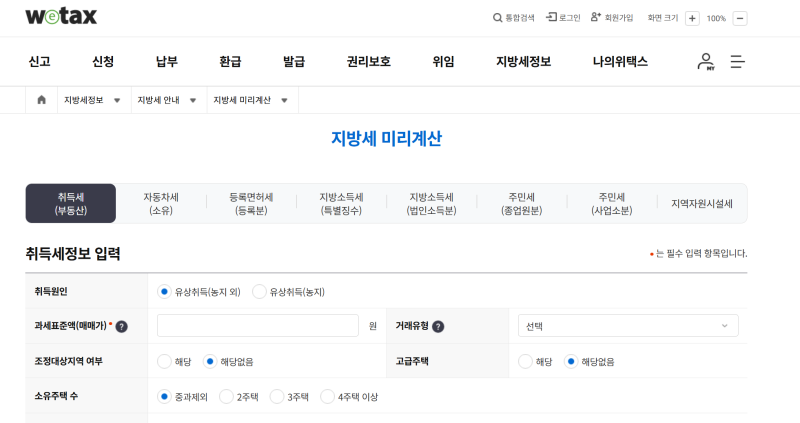Open the 지방세정보 main menu

pos(523,62)
